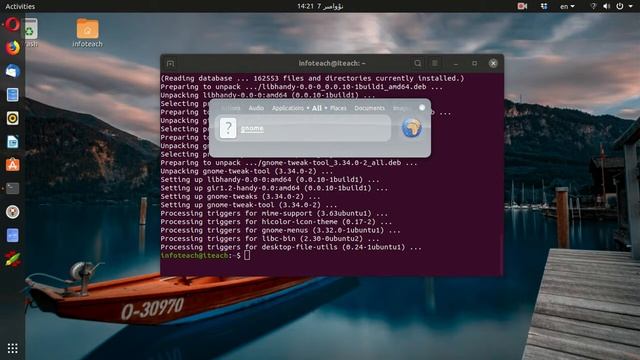The width and height of the screenshot is (640, 360).
Task: Open the en keyboard layout dropdown
Action: pyautogui.click(x=567, y=6)
